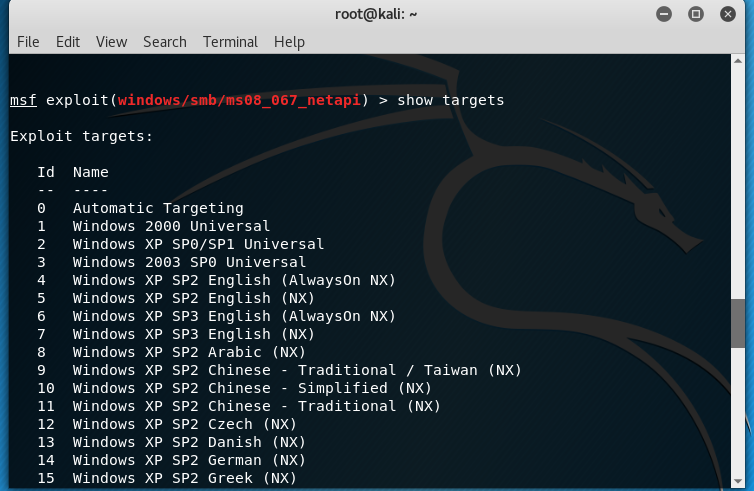Click the window title 'root@kali: ~'
The height and width of the screenshot is (491, 754).
coord(376,14)
